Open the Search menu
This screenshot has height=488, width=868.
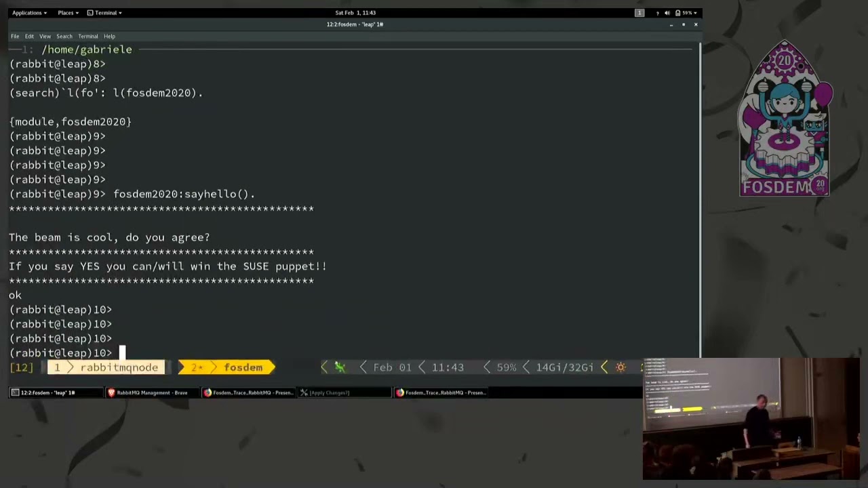click(x=64, y=36)
